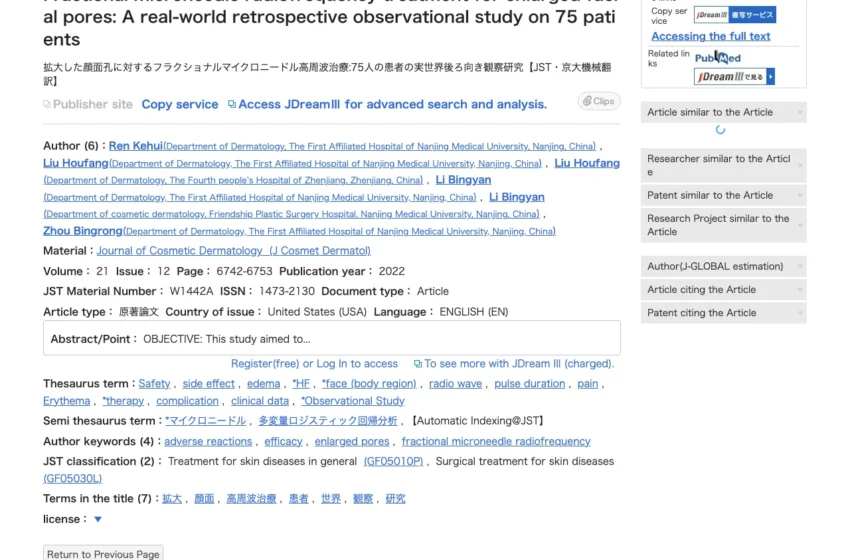Expand Author(J-GLOBAL estimation) panel
Screen dimensions: 850x560
tap(723, 266)
